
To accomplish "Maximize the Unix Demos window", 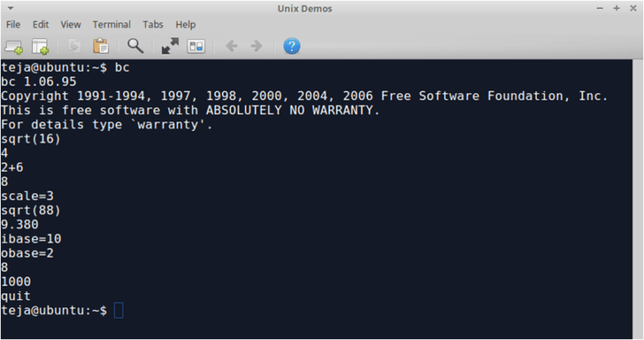I will tap(616, 8).
